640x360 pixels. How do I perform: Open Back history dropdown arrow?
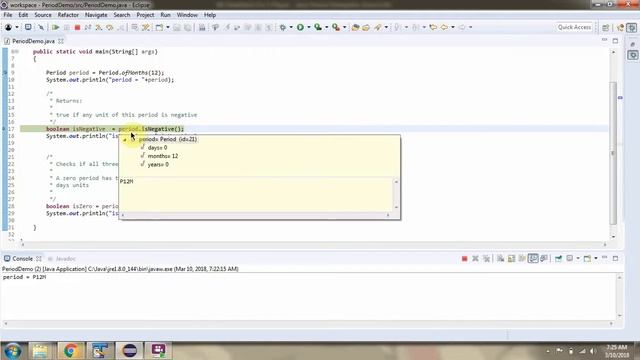pyautogui.click(x=453, y=27)
